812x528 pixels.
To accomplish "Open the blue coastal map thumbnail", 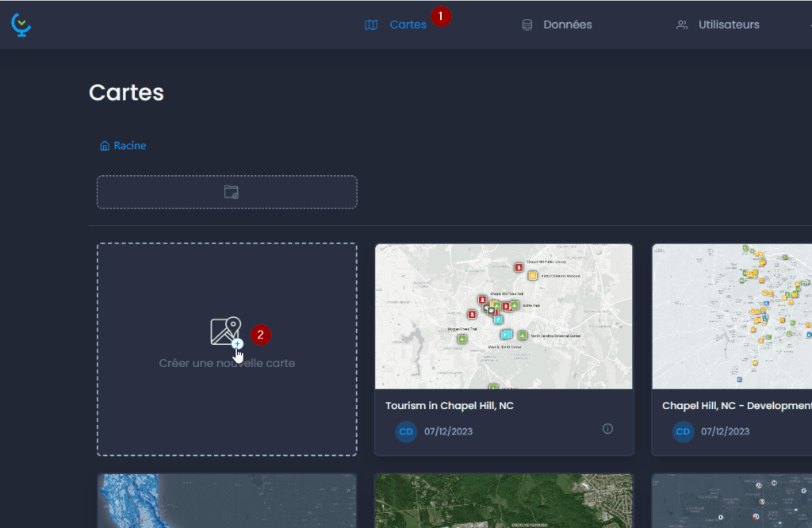I will click(x=227, y=501).
